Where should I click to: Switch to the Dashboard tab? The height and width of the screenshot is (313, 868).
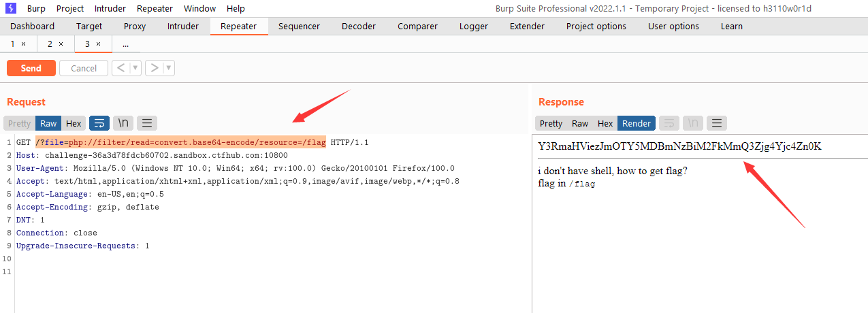[32, 27]
